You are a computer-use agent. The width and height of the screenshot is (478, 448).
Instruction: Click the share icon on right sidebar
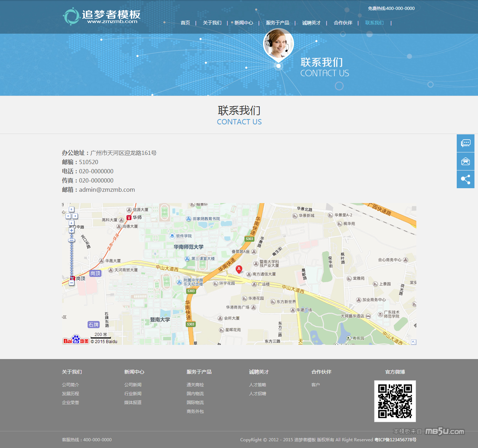coord(465,179)
